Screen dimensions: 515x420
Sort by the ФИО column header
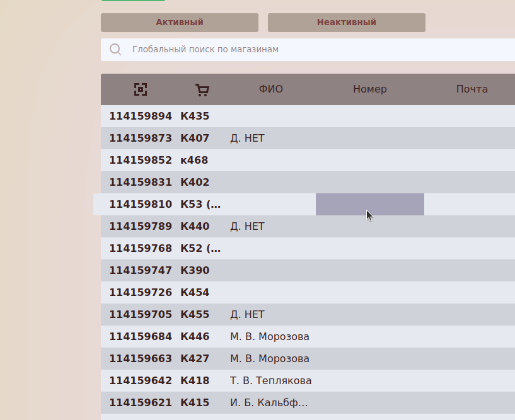[x=270, y=89]
